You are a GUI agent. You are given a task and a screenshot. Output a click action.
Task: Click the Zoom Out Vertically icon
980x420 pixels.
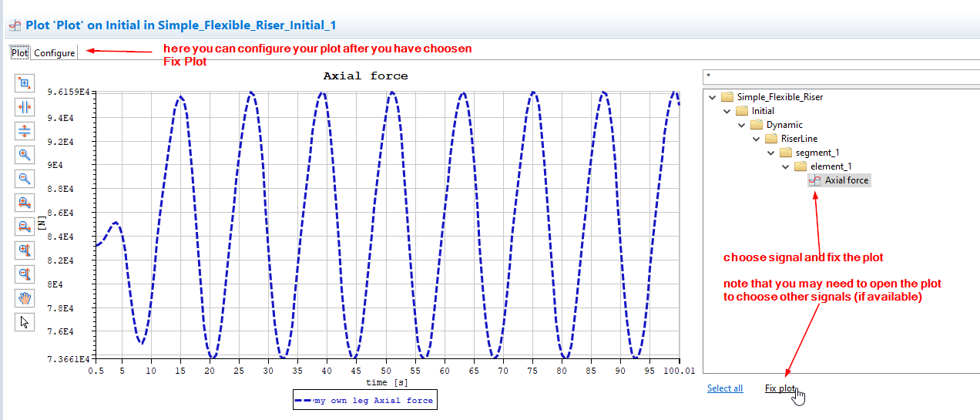pyautogui.click(x=25, y=274)
